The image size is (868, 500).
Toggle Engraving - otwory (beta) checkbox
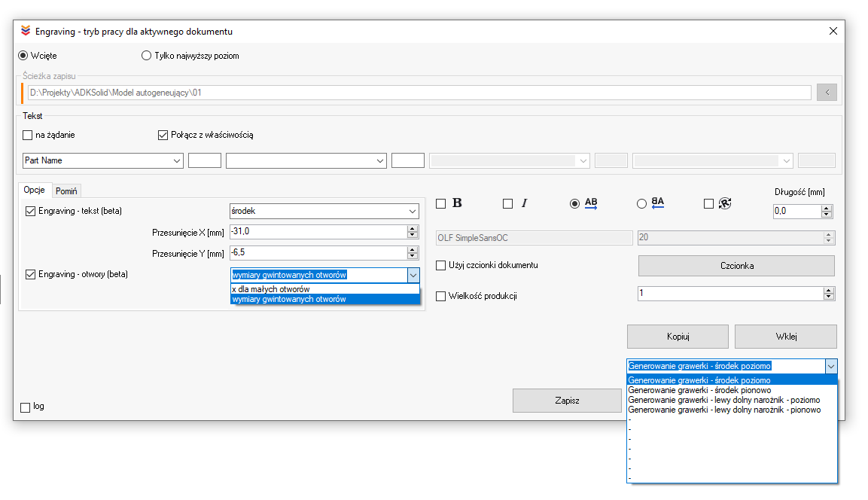click(x=30, y=274)
